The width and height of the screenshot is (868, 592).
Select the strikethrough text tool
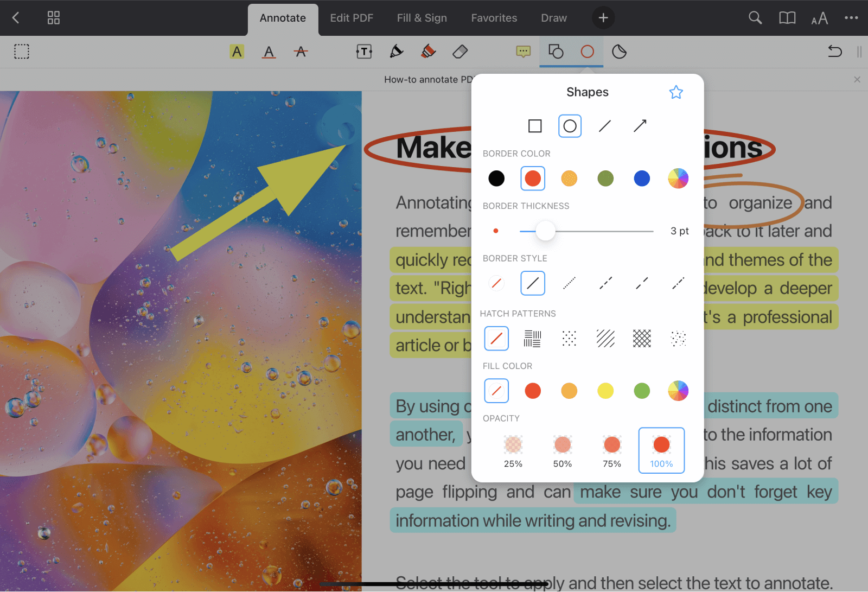[x=301, y=52]
